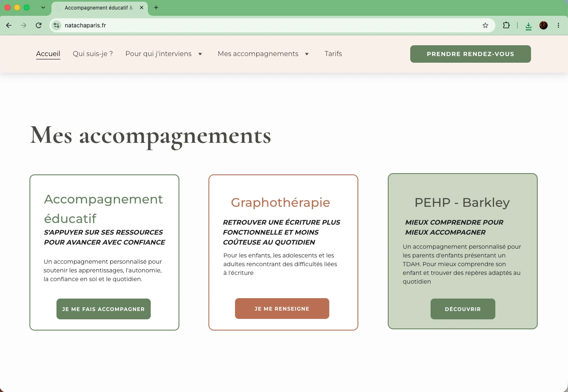Expand the 'Mes accompagnements' dropdown arrow
Image resolution: width=568 pixels, height=392 pixels.
307,54
